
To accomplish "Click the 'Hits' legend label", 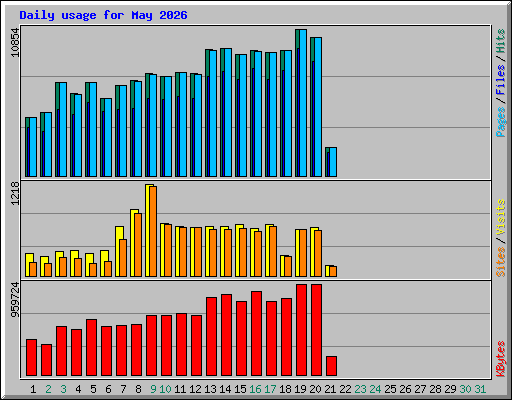I will point(501,41).
